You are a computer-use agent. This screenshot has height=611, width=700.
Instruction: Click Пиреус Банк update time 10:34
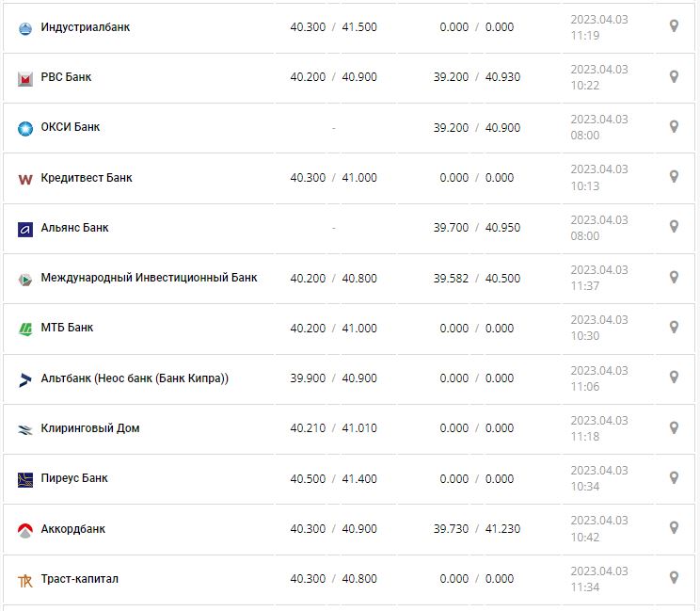click(584, 486)
